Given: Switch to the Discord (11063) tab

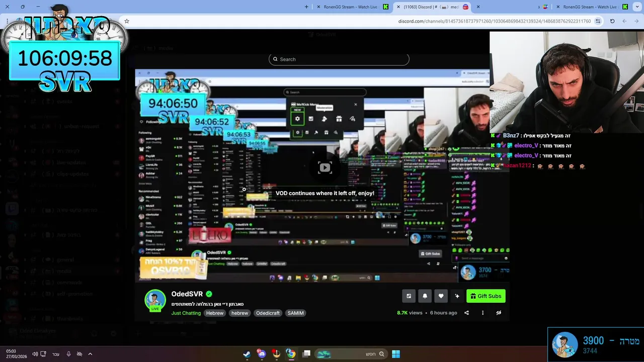Looking at the screenshot, I should pyautogui.click(x=433, y=7).
